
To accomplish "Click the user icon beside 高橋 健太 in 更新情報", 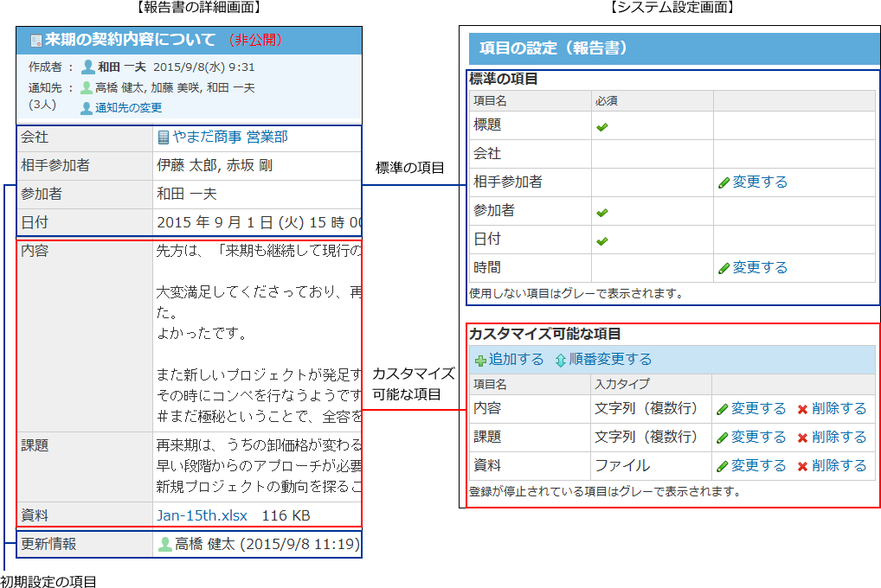I will pos(164,545).
